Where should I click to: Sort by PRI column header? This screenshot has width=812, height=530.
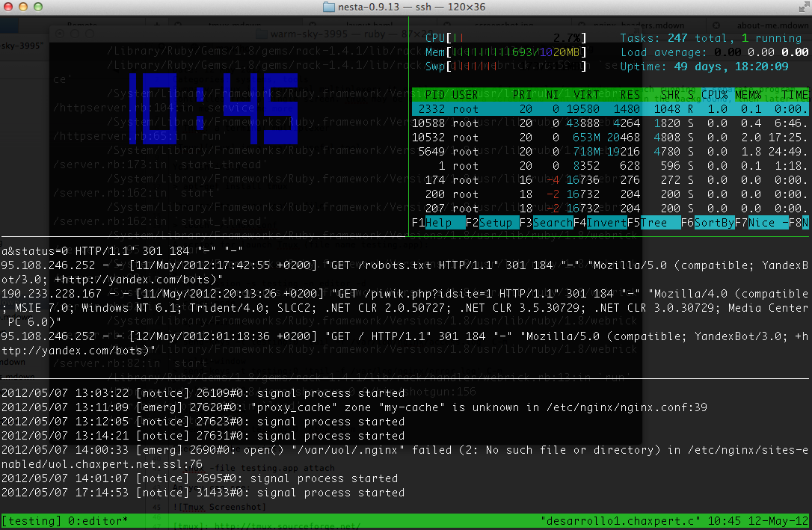pyautogui.click(x=522, y=95)
